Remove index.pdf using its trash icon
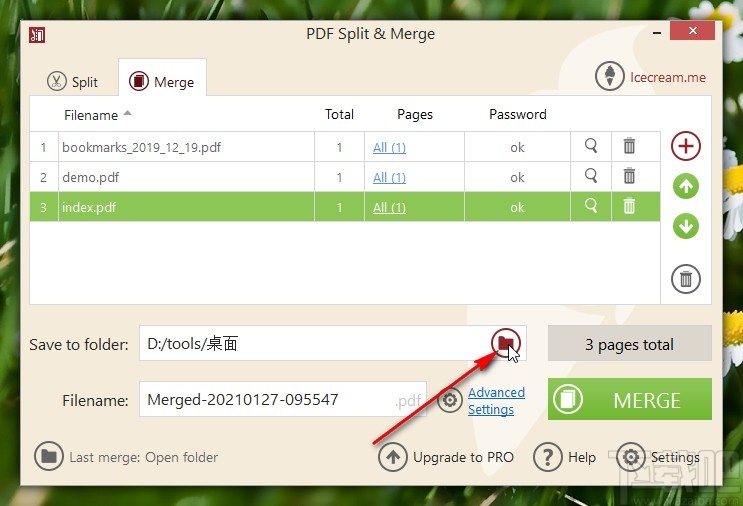This screenshot has height=506, width=743. click(x=629, y=206)
